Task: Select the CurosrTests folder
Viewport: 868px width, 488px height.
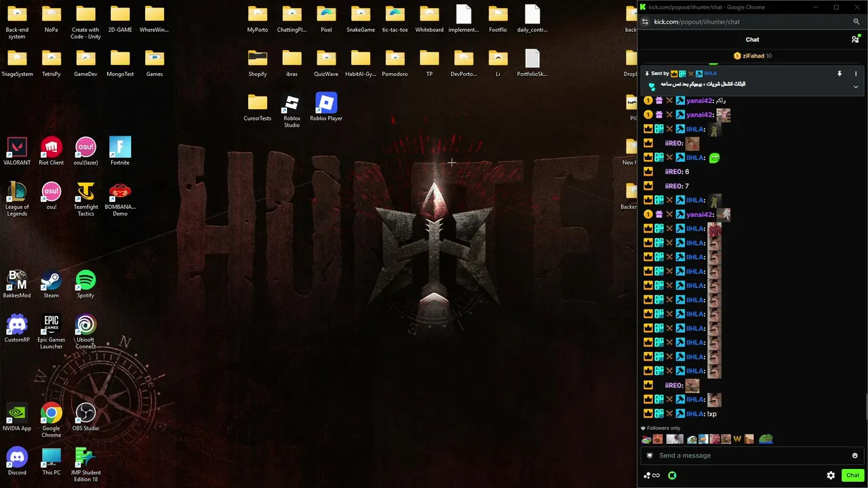Action: [258, 107]
